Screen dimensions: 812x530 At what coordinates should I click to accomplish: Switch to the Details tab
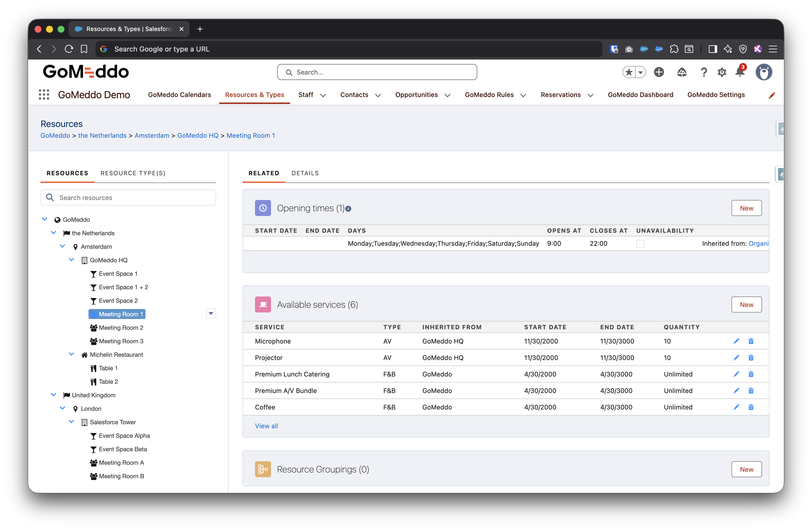click(305, 173)
